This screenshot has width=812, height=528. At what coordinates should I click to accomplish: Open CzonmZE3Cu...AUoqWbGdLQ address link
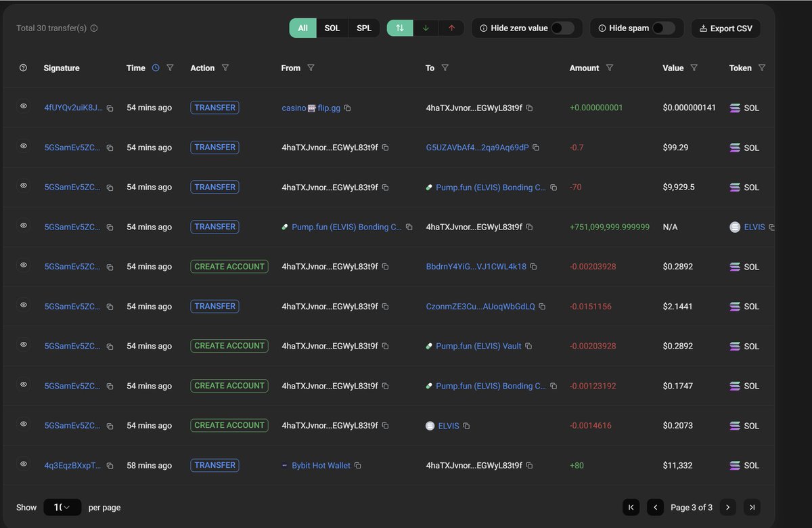click(x=480, y=307)
